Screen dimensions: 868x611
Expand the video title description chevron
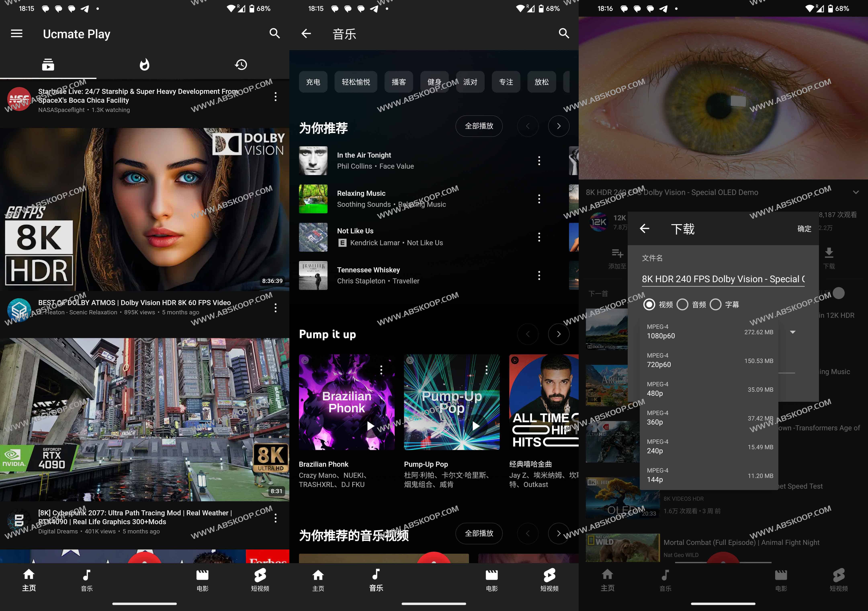pos(856,193)
